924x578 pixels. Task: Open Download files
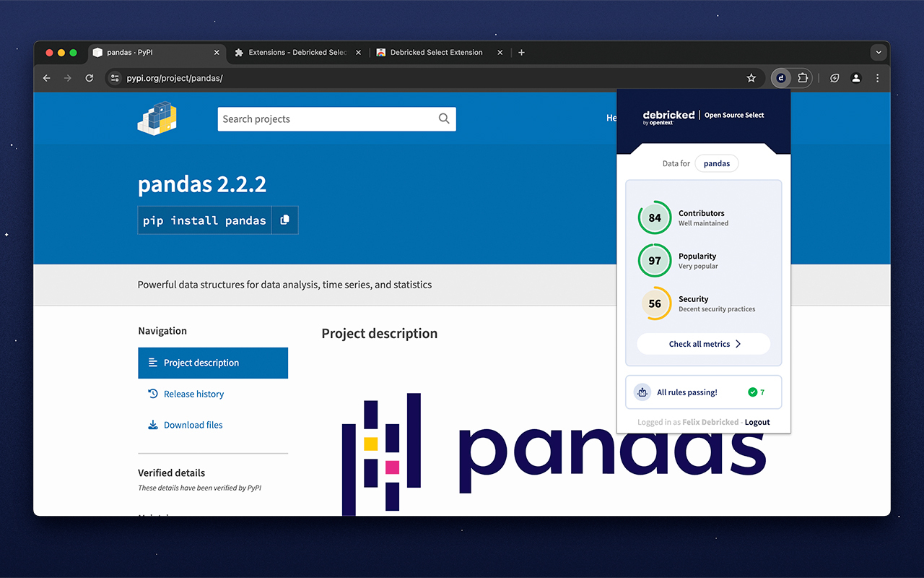coord(193,425)
